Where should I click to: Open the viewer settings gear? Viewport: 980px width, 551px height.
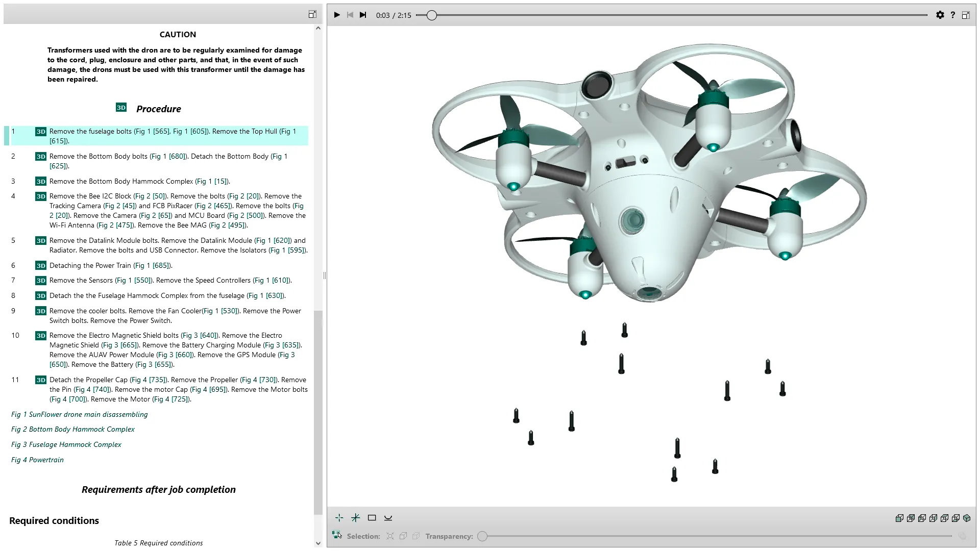(940, 15)
